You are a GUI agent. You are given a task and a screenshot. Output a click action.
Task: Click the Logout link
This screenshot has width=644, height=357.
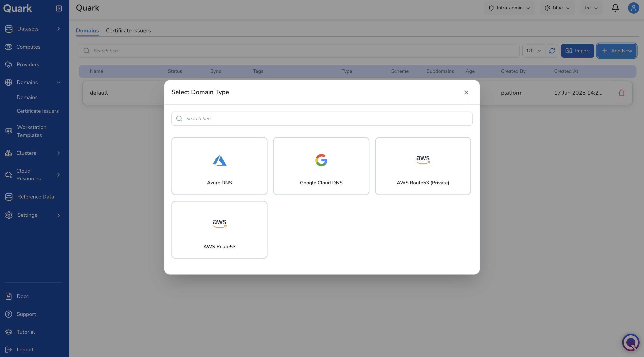click(x=25, y=350)
